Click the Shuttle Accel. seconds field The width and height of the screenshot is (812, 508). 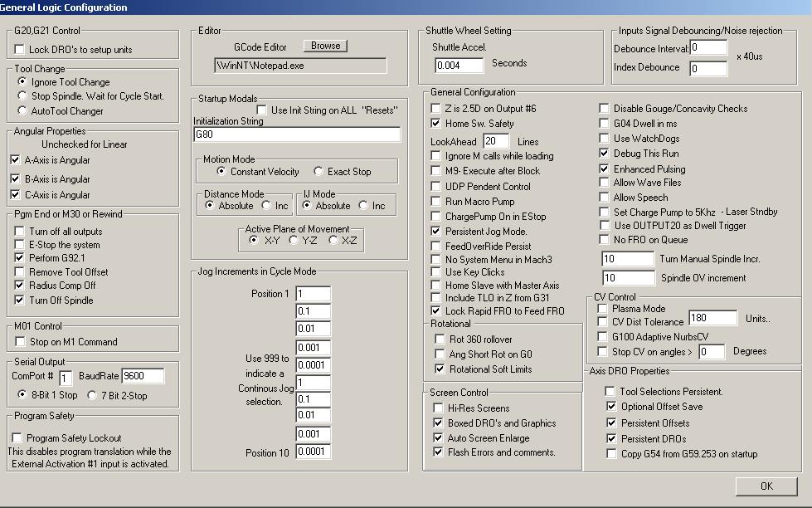point(459,64)
